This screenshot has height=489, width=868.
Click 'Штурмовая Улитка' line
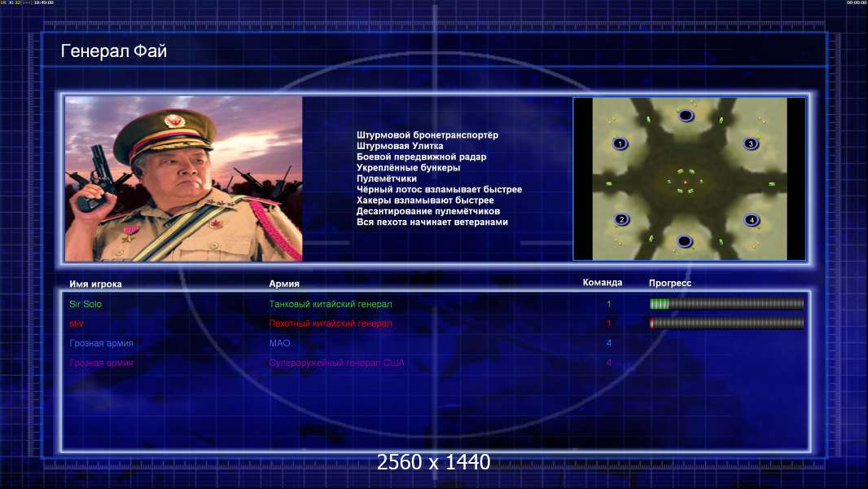pos(400,146)
